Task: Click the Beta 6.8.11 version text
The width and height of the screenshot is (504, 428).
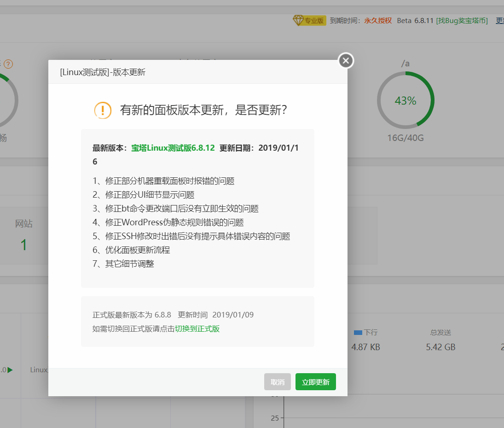Action: tap(415, 21)
